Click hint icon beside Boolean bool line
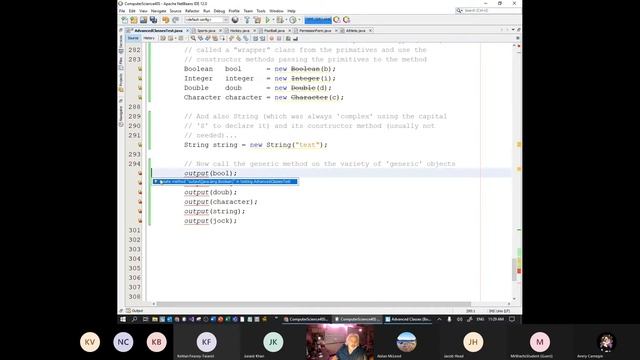 click(140, 69)
